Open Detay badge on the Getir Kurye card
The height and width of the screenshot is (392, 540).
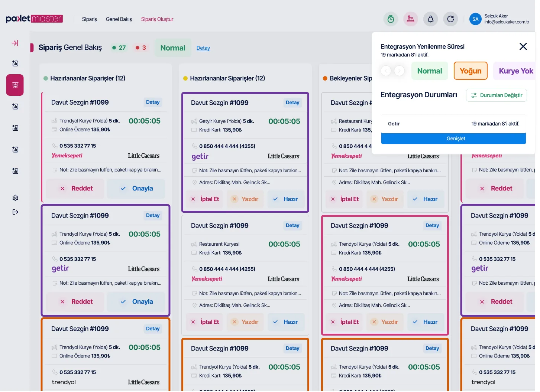tap(292, 103)
